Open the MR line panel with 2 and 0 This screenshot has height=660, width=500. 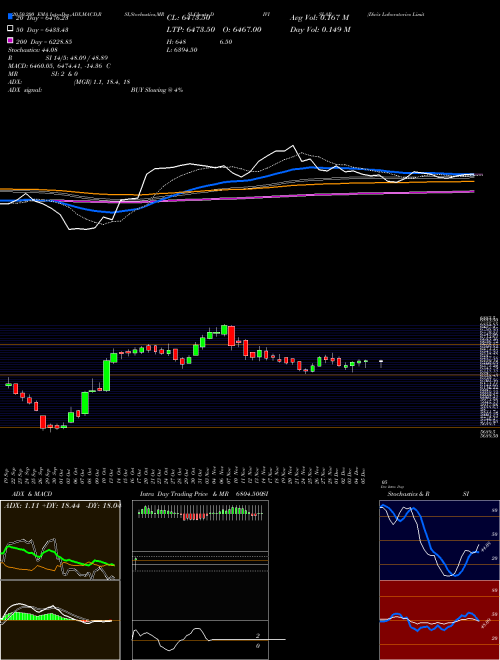pos(200,639)
